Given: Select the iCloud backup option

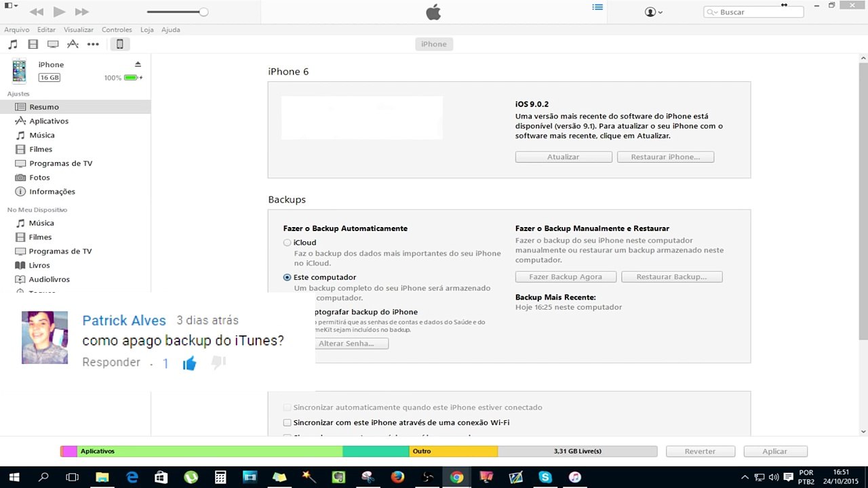Looking at the screenshot, I should click(288, 243).
